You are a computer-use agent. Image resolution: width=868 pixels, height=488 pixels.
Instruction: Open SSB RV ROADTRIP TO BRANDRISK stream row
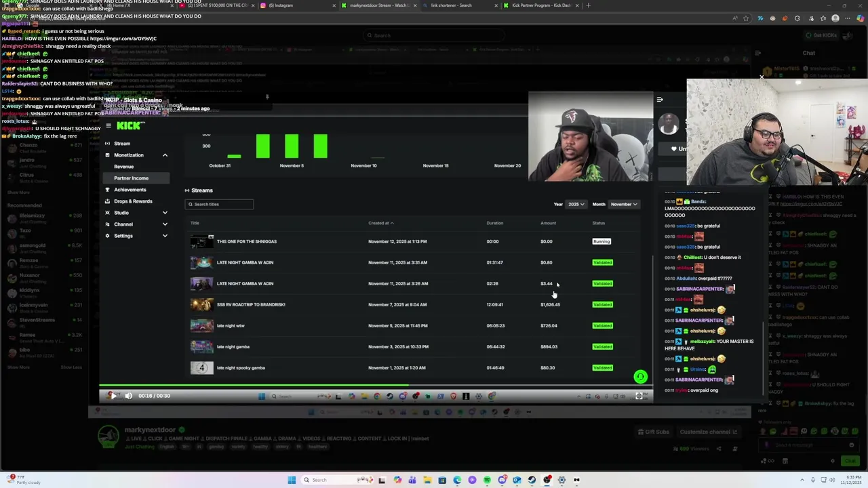412,304
